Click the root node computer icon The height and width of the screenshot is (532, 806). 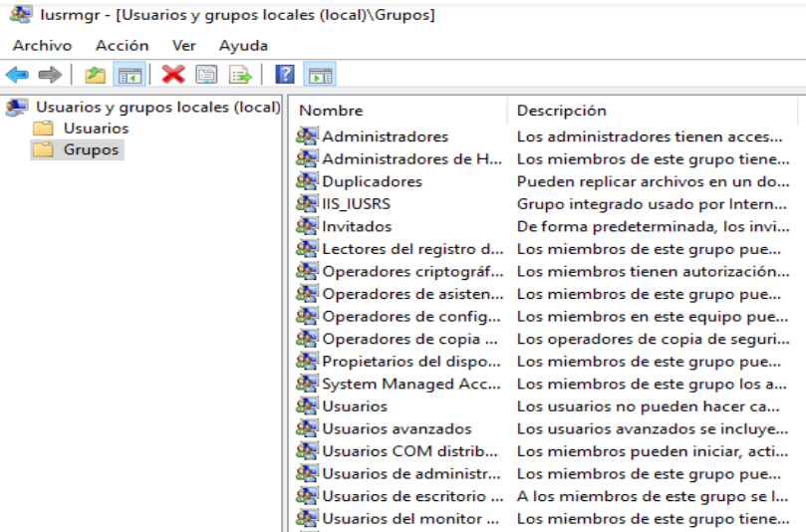pos(17,107)
